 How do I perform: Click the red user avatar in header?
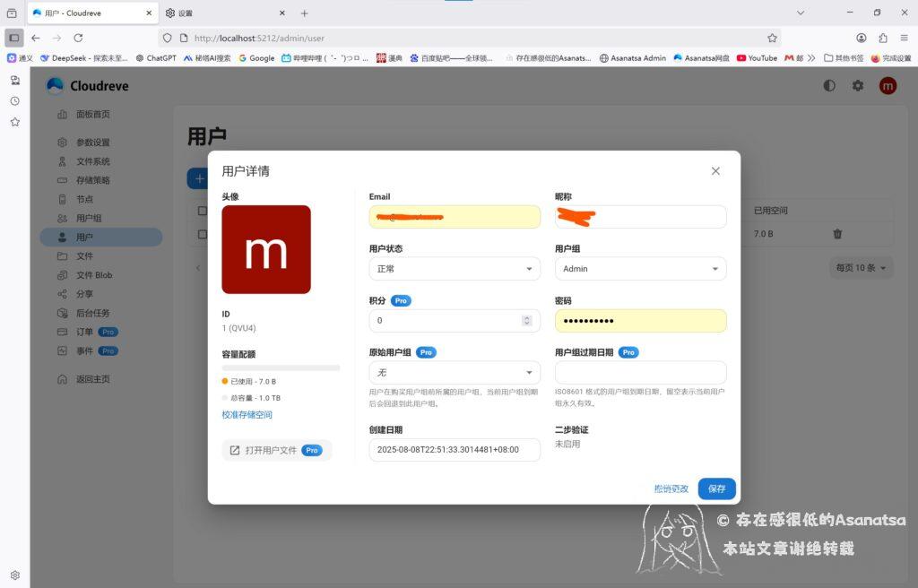pyautogui.click(x=888, y=86)
